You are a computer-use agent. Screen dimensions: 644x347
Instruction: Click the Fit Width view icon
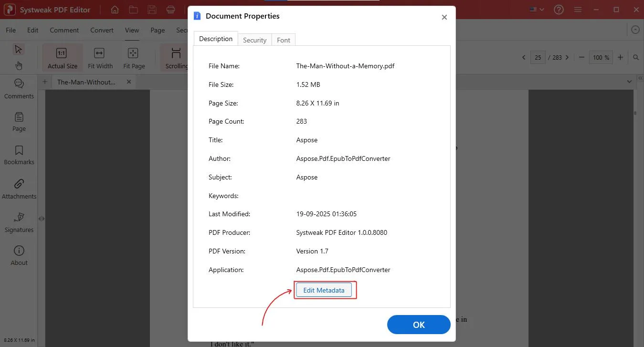point(100,57)
